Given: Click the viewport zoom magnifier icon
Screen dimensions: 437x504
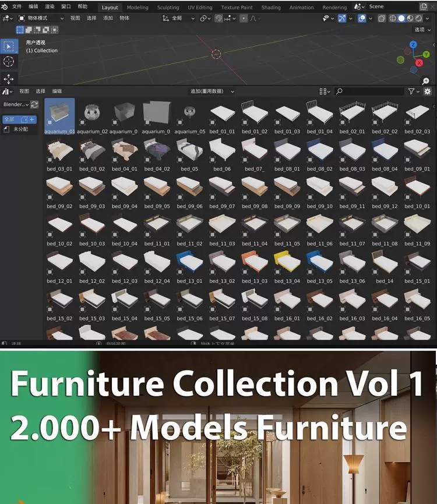Looking at the screenshot, I should (x=426, y=80).
